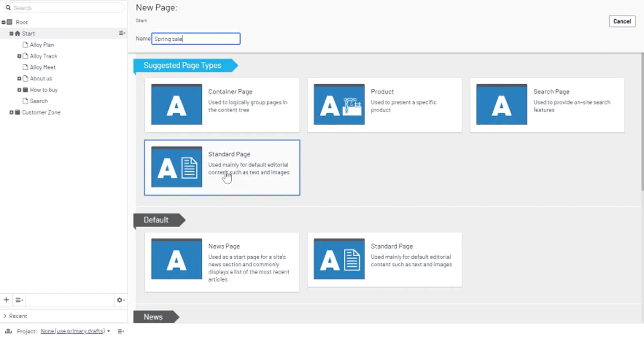Click the Product page type thumbnail
Image resolution: width=644 pixels, height=338 pixels.
point(339,104)
